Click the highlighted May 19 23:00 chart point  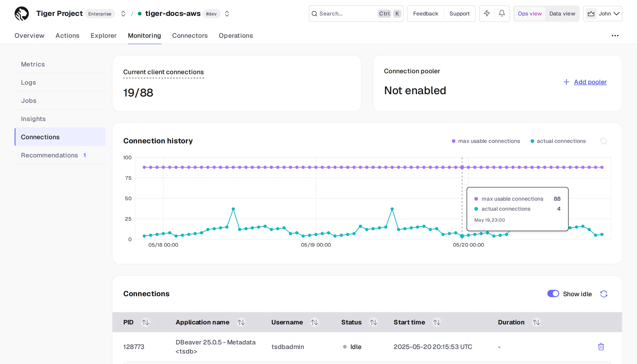click(x=462, y=236)
